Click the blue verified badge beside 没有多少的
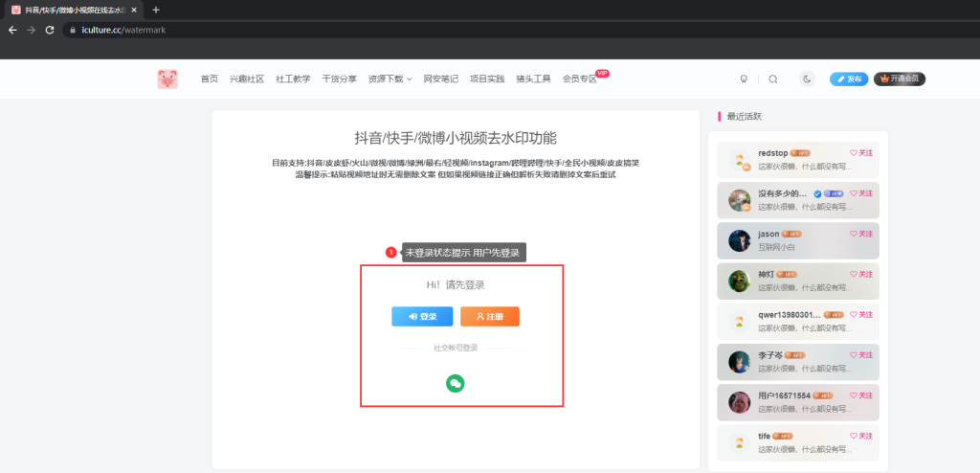The height and width of the screenshot is (473, 980). coord(817,193)
